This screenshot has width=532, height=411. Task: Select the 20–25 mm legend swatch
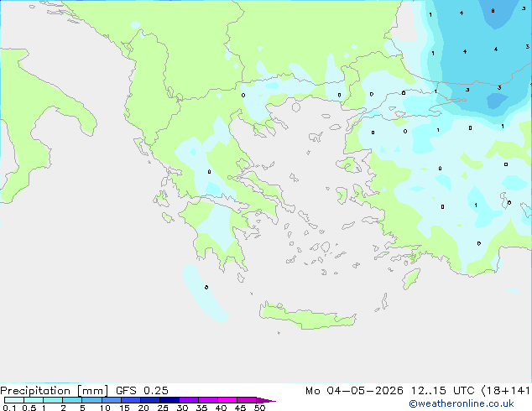(150, 400)
